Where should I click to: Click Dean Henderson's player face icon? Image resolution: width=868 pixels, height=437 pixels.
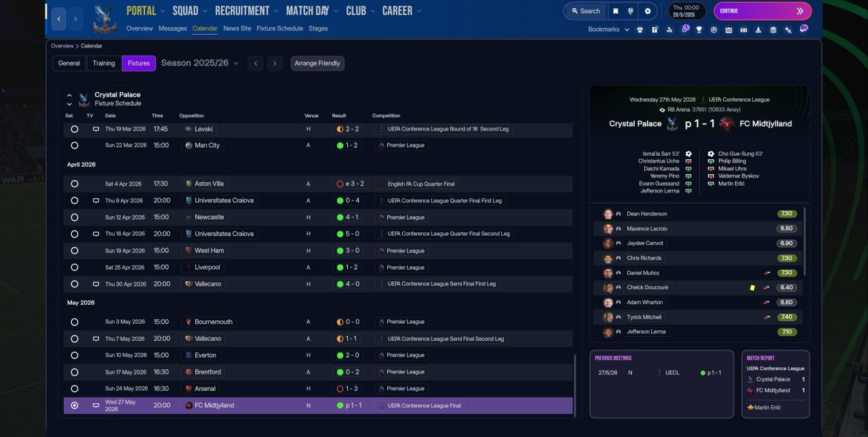(x=608, y=213)
